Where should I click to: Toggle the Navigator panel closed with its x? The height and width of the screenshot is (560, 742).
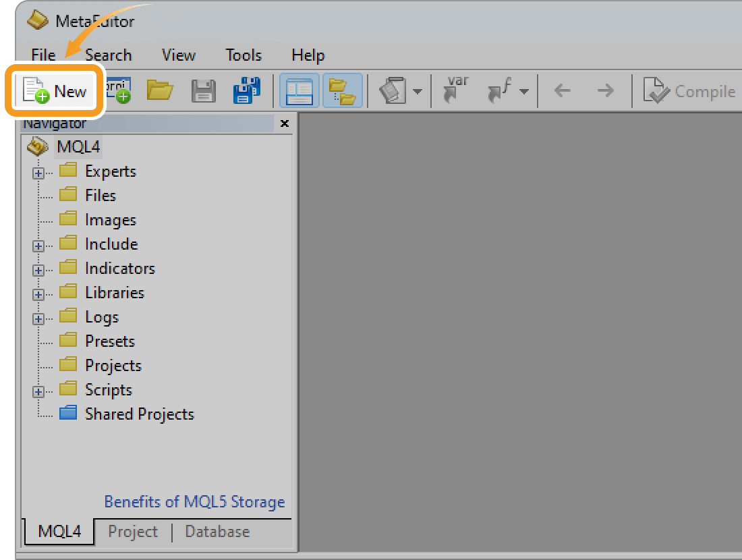click(284, 123)
